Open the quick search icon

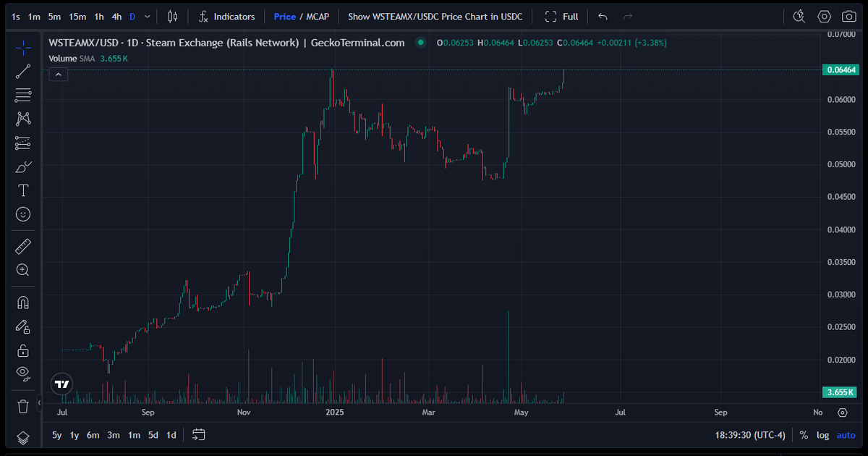coord(799,17)
